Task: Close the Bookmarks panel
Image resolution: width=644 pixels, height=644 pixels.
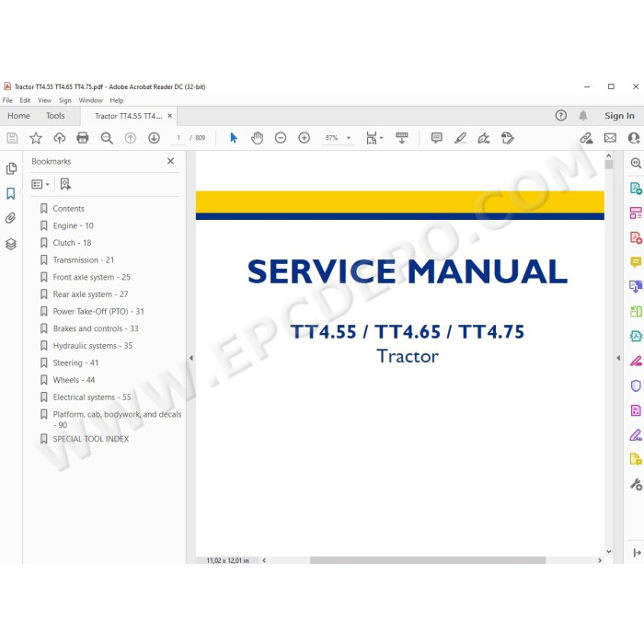Action: coord(170,161)
